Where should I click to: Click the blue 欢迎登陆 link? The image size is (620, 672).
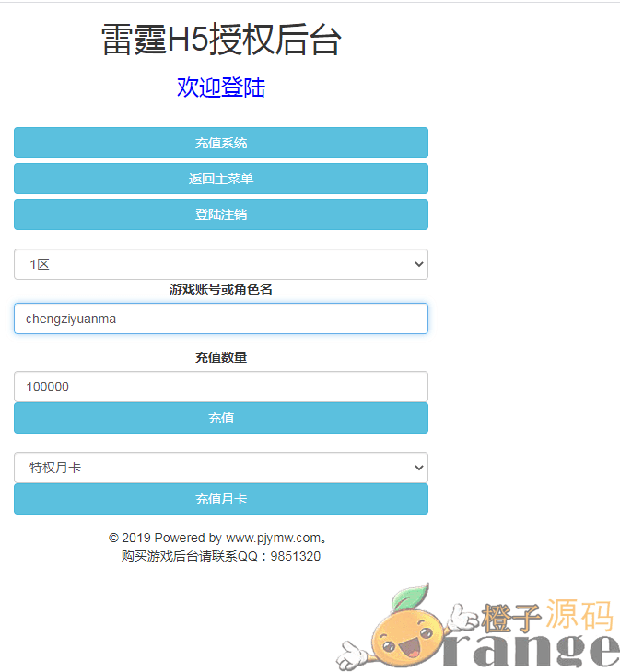pos(221,87)
